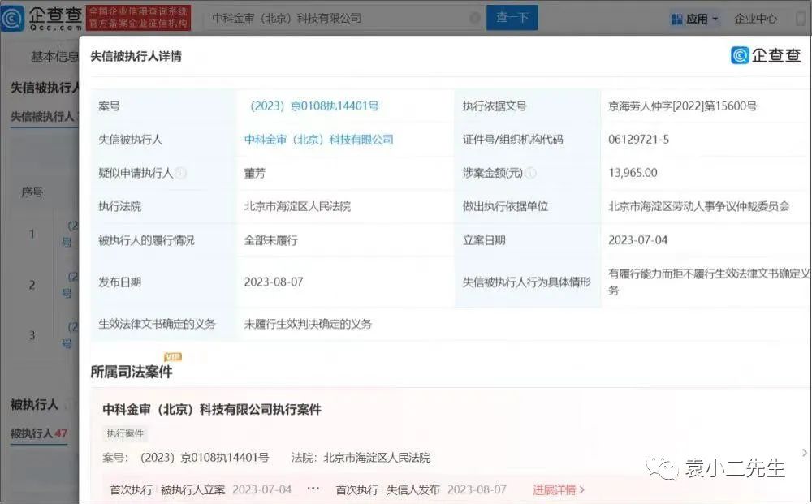Click the filing date 2023-07-04 in table

(x=638, y=240)
